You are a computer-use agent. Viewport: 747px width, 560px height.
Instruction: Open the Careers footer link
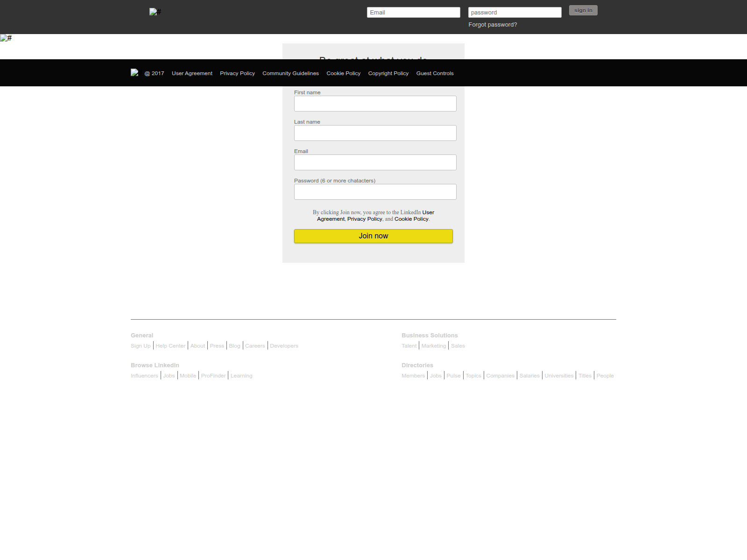(255, 346)
